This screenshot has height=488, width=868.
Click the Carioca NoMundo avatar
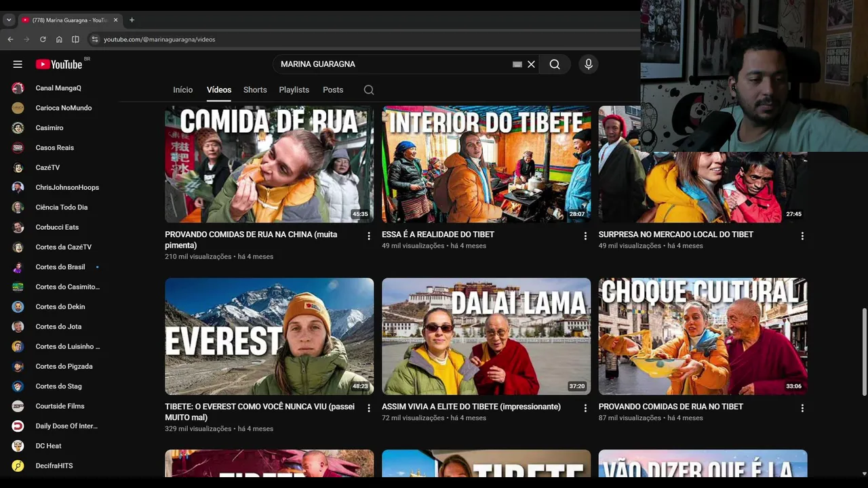18,108
